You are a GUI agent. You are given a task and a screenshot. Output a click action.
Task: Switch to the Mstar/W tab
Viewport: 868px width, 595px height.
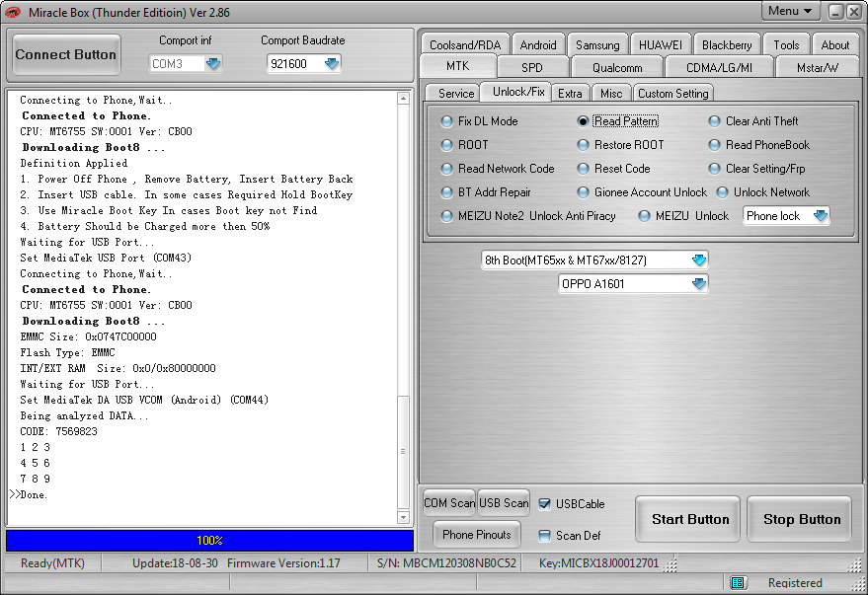pos(817,67)
